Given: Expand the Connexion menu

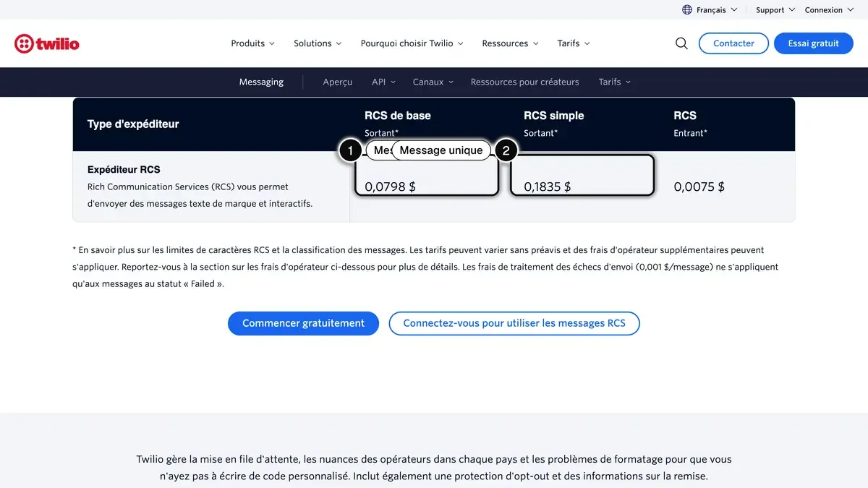Looking at the screenshot, I should [x=829, y=10].
